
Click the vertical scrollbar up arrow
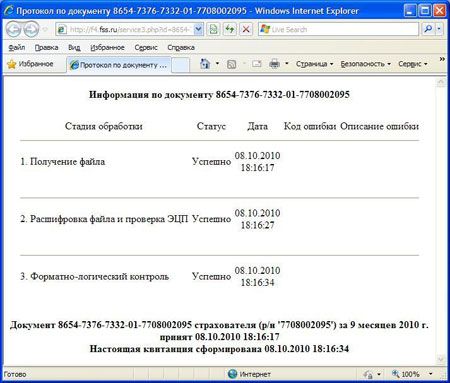click(441, 82)
